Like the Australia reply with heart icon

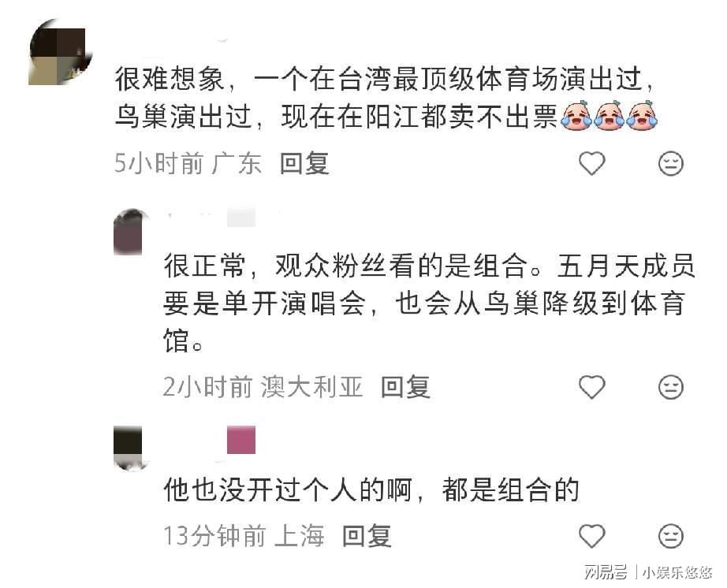[x=592, y=387]
